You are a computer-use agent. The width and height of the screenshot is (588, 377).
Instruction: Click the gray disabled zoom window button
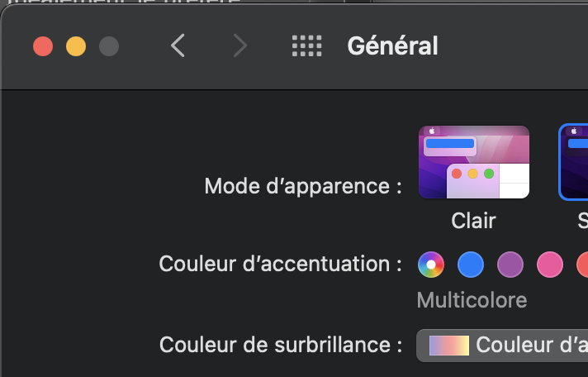pyautogui.click(x=109, y=46)
